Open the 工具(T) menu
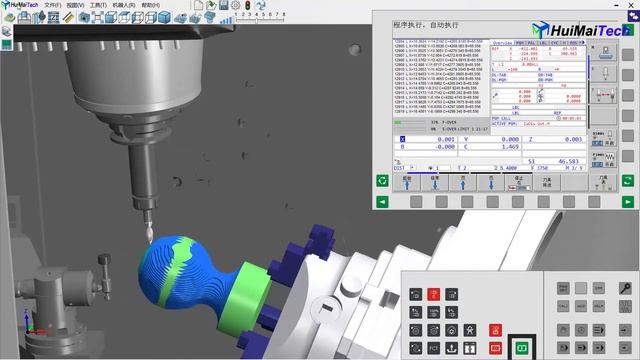This screenshot has width=640, height=360. [x=98, y=5]
